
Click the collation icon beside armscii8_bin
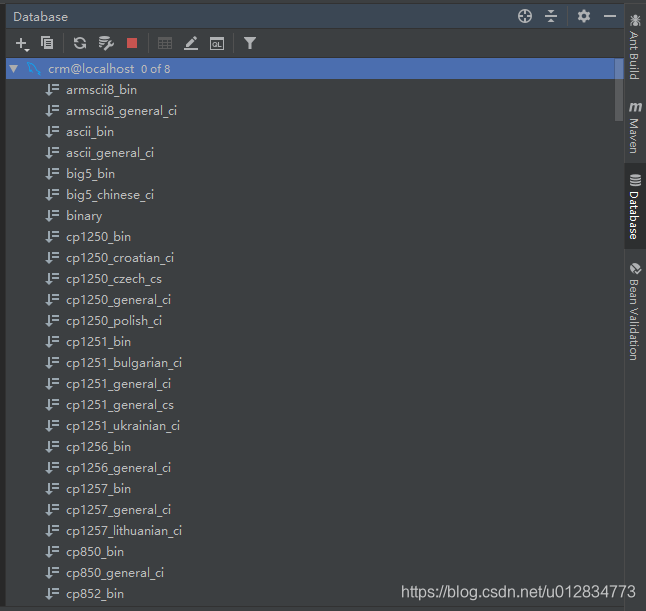click(52, 89)
